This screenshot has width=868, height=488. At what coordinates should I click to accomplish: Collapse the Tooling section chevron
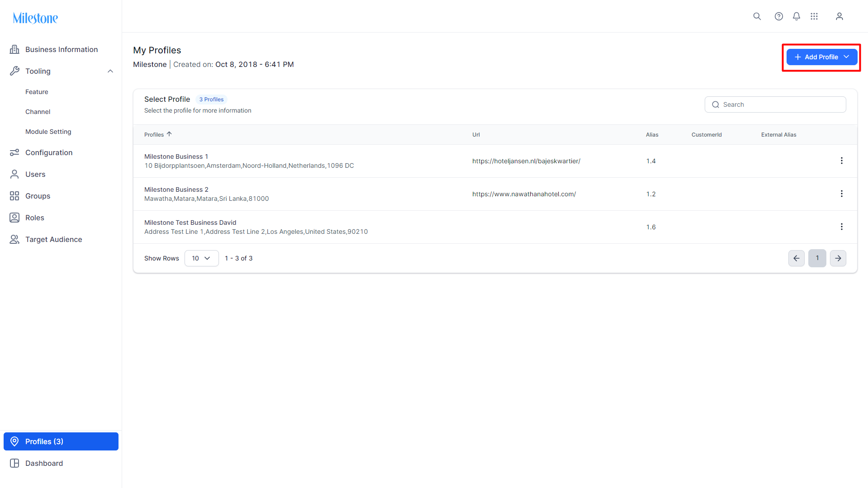click(110, 71)
